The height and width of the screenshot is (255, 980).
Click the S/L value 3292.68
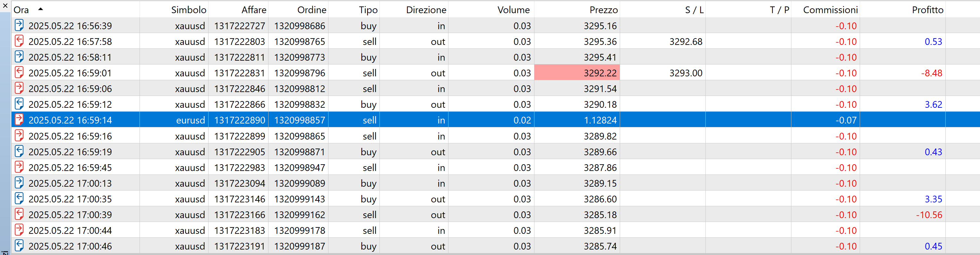[686, 41]
